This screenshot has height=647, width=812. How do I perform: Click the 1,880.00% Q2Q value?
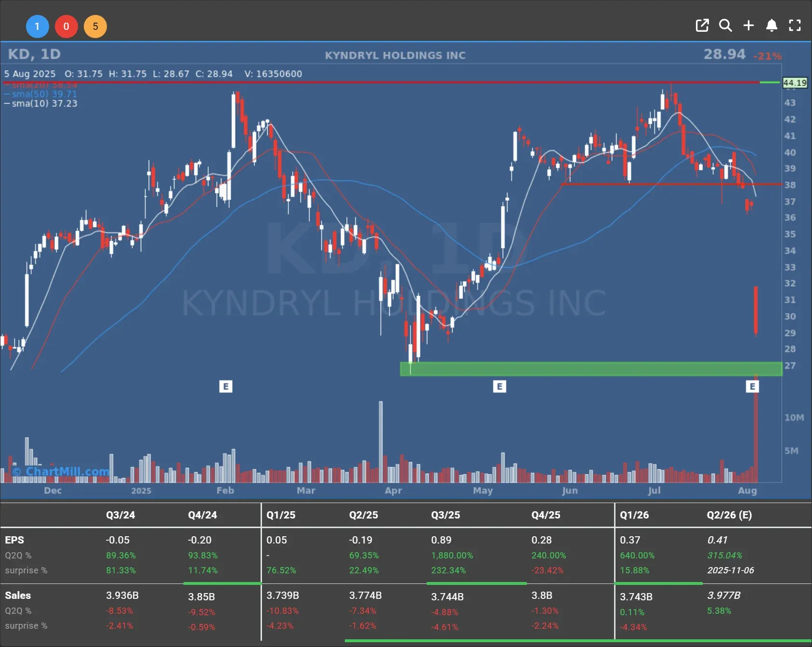(452, 556)
